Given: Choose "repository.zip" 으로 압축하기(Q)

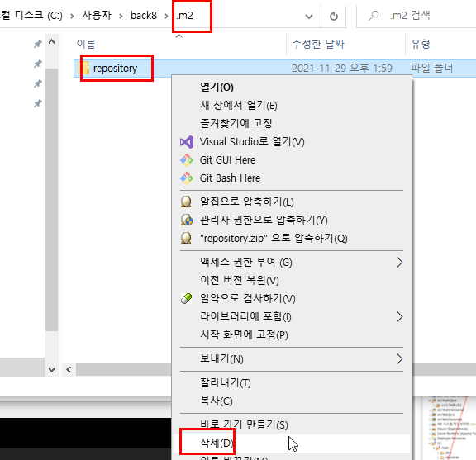Looking at the screenshot, I should tap(292, 238).
